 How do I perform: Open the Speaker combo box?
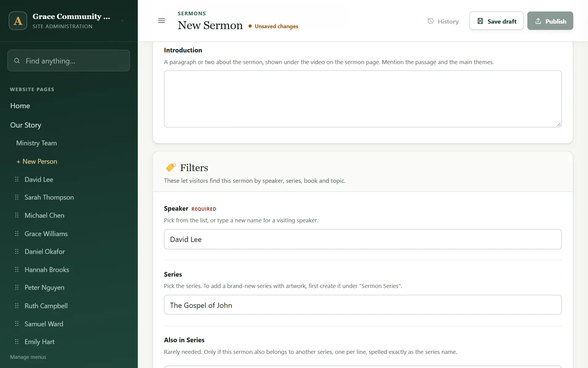(x=363, y=239)
